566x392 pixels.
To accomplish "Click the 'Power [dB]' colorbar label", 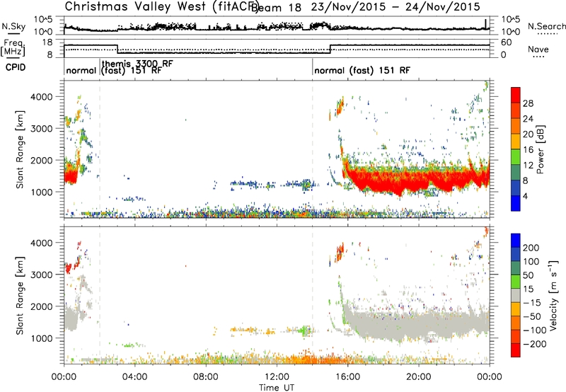I will [540, 149].
